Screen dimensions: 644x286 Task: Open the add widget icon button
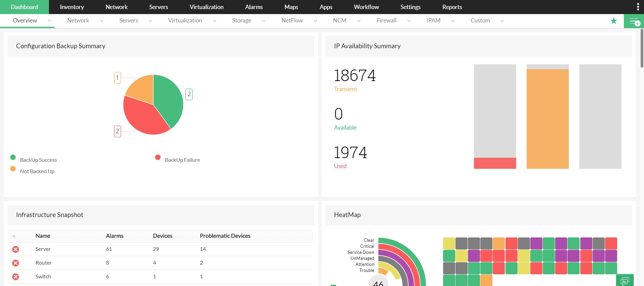(x=634, y=21)
